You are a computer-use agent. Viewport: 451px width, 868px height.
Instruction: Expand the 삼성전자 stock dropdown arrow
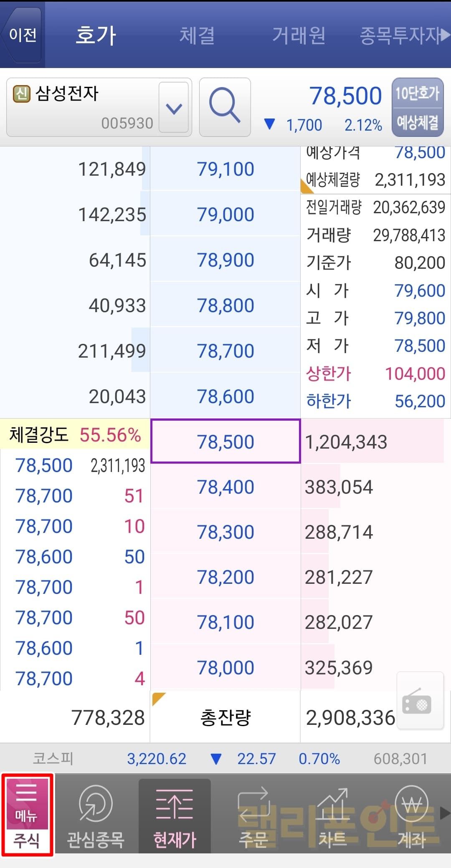click(x=174, y=108)
